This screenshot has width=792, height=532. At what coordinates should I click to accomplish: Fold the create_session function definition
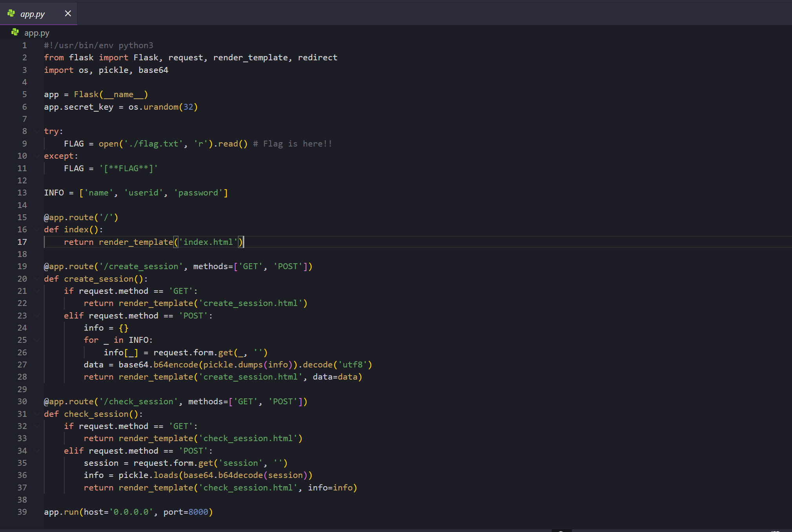37,279
